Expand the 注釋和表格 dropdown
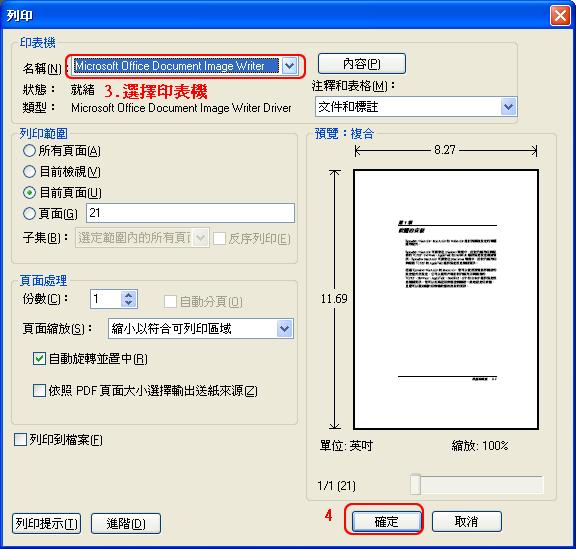576x549 pixels. point(508,107)
